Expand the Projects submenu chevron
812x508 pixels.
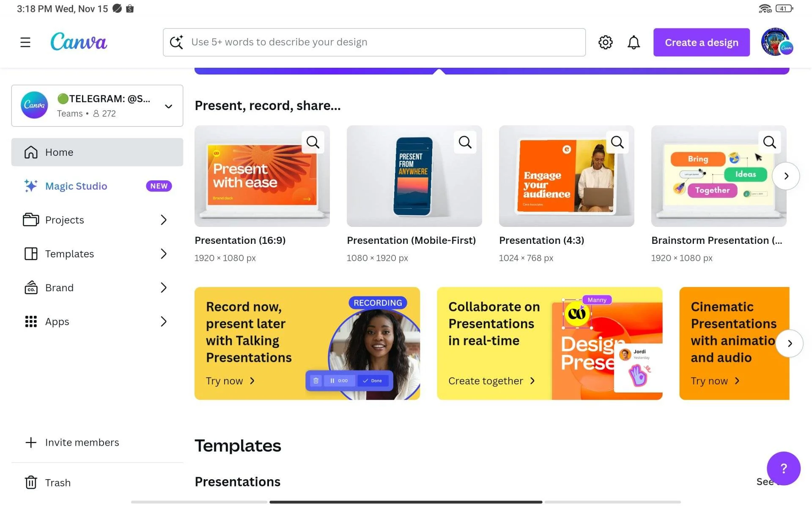click(164, 220)
